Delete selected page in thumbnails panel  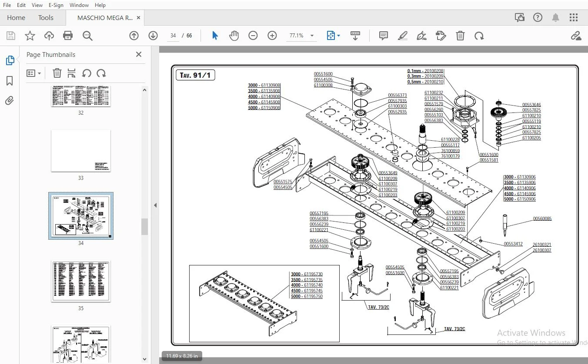(x=57, y=73)
